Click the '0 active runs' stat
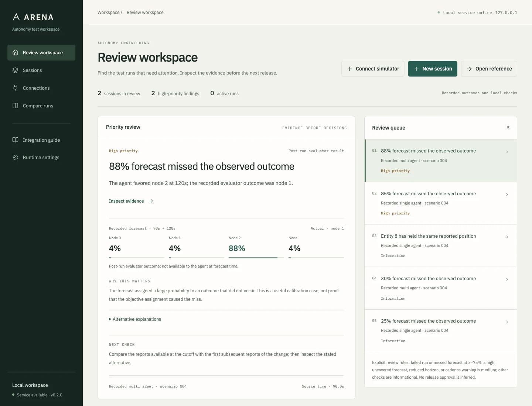532x406 pixels. point(225,93)
